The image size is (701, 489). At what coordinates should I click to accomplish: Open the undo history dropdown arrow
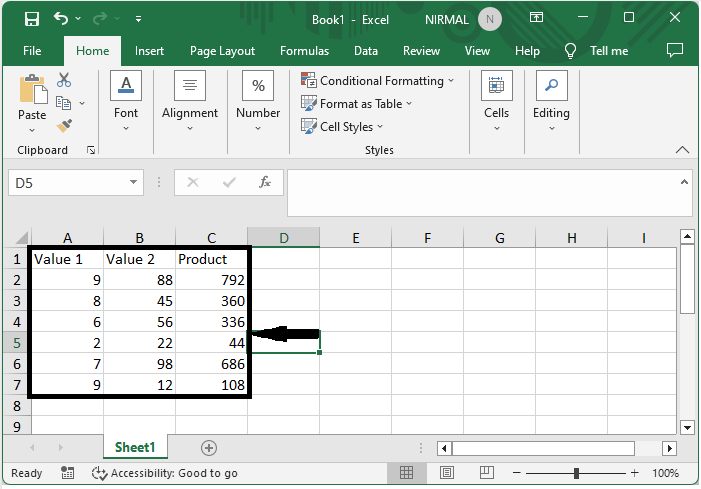[x=78, y=18]
